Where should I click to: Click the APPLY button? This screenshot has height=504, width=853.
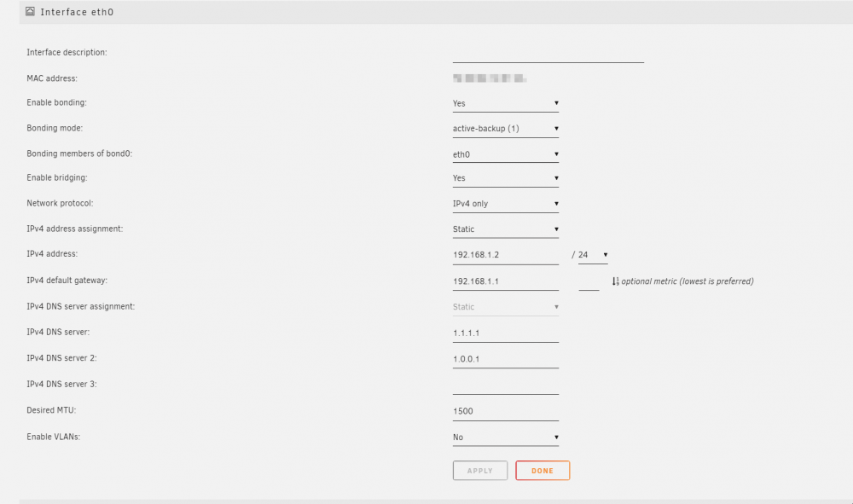point(479,471)
